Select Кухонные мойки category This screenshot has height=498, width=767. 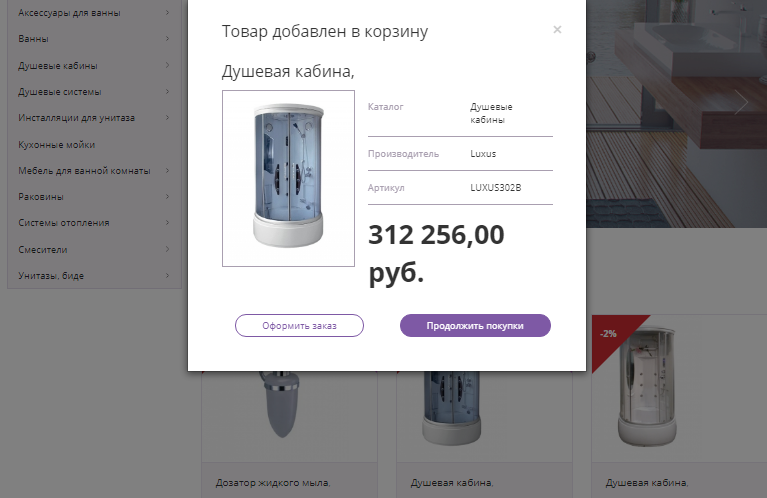(x=56, y=144)
